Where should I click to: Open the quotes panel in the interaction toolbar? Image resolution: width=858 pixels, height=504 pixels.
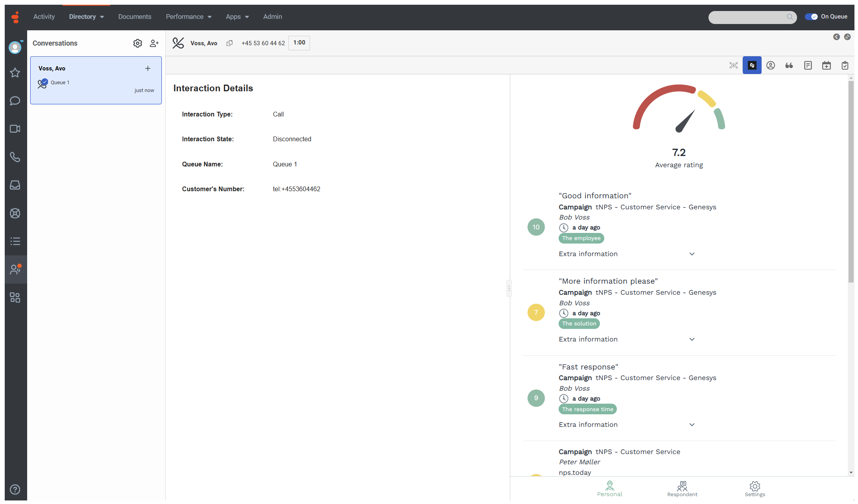789,65
